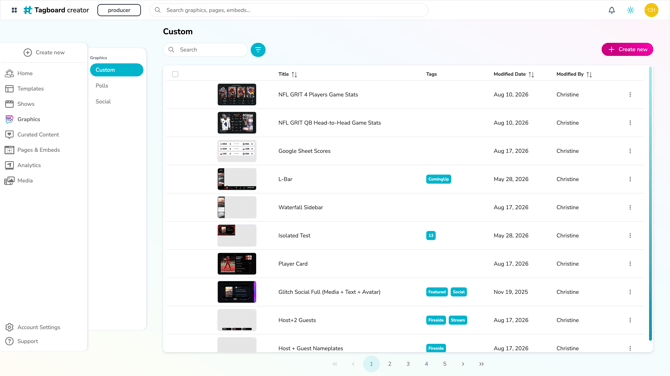Image resolution: width=670 pixels, height=376 pixels.
Task: Click the Tagboard creator logo
Action: point(56,10)
